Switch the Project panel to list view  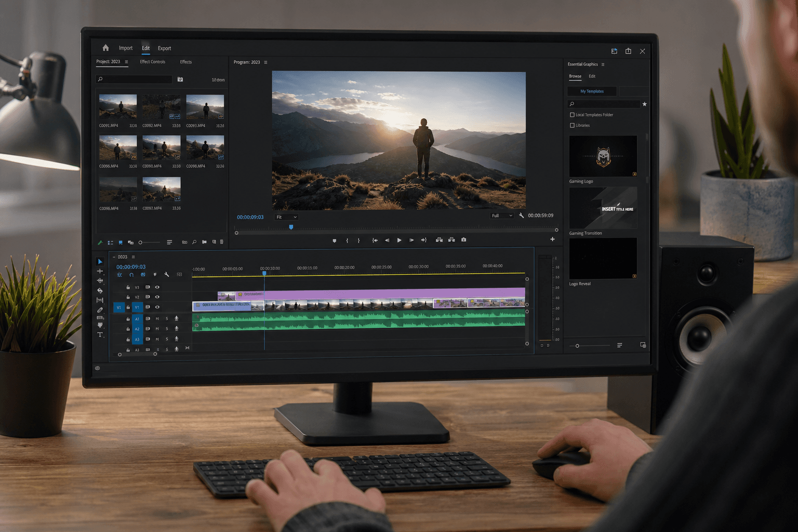click(110, 243)
